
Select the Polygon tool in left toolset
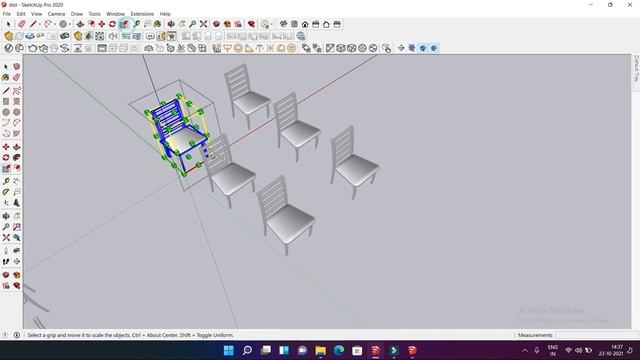16,112
